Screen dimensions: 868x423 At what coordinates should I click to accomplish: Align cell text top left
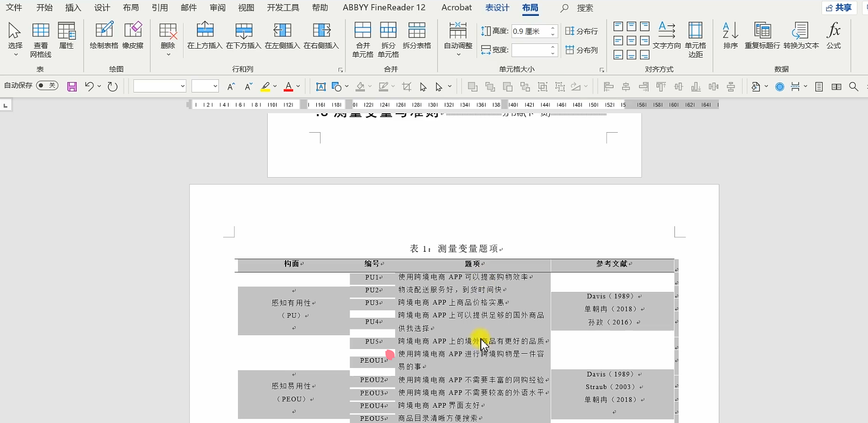(618, 26)
